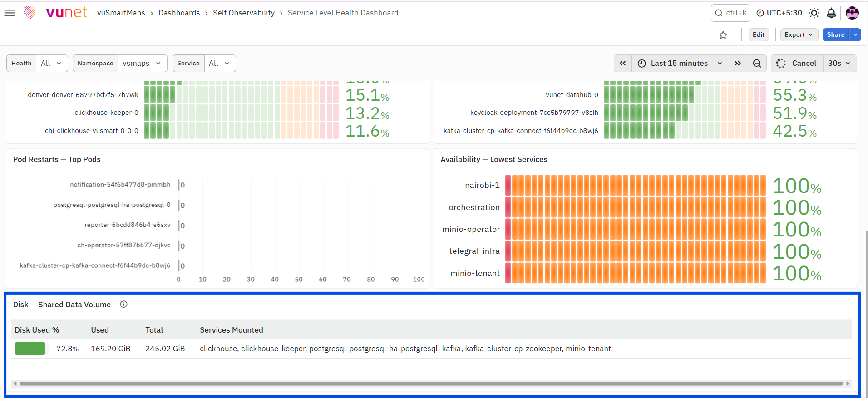This screenshot has width=868, height=398.
Task: Go to Self Observability breadcrumb
Action: [x=244, y=13]
